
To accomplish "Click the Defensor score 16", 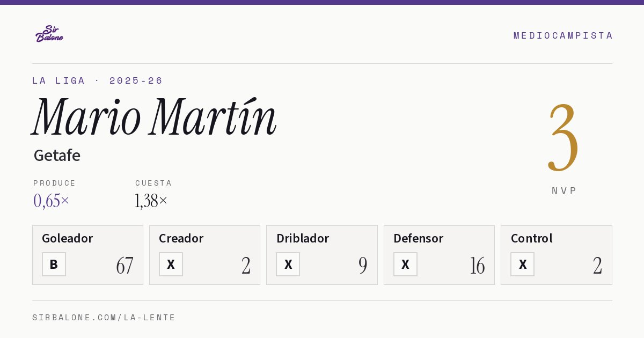I will click(477, 266).
